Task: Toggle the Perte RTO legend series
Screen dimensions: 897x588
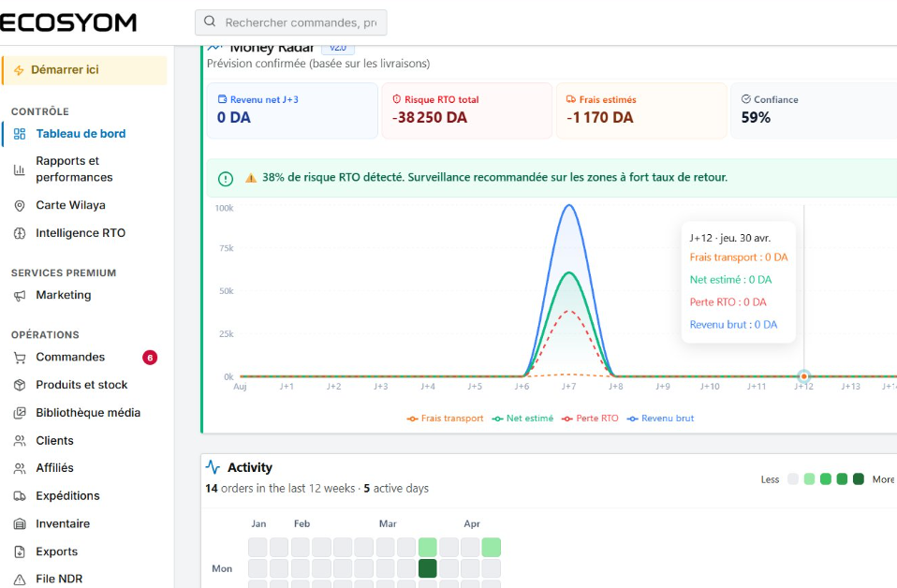Action: (x=591, y=419)
